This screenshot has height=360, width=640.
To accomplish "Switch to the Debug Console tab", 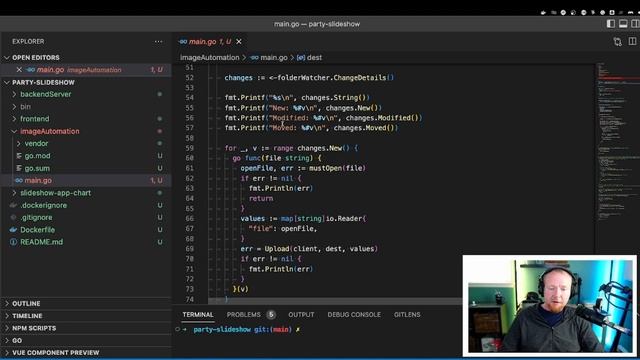I will coord(354,315).
